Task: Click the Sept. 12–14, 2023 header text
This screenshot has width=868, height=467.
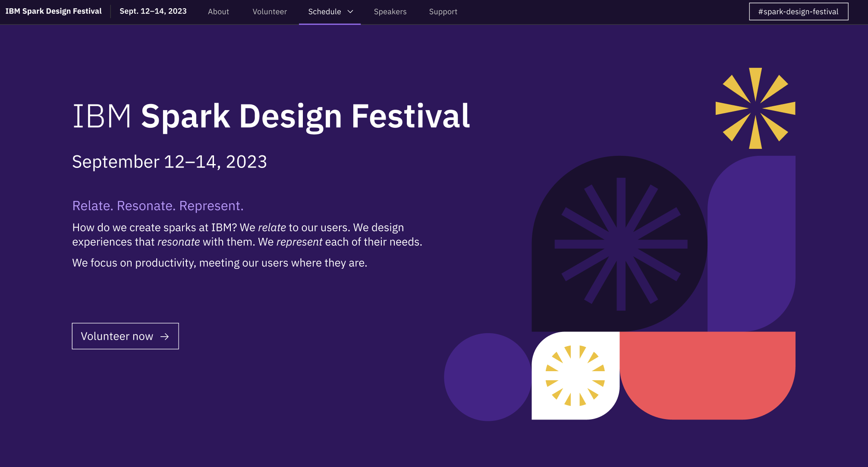Action: coord(153,11)
